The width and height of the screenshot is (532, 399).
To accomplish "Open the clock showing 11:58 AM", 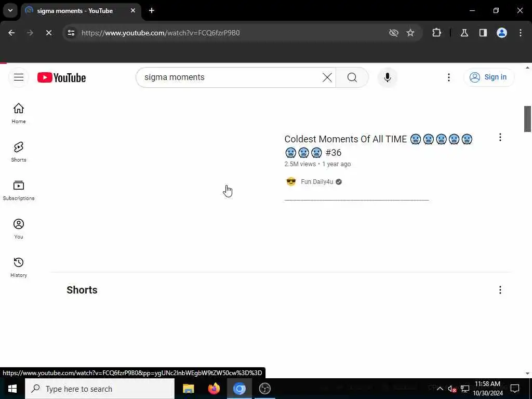I will 487,389.
